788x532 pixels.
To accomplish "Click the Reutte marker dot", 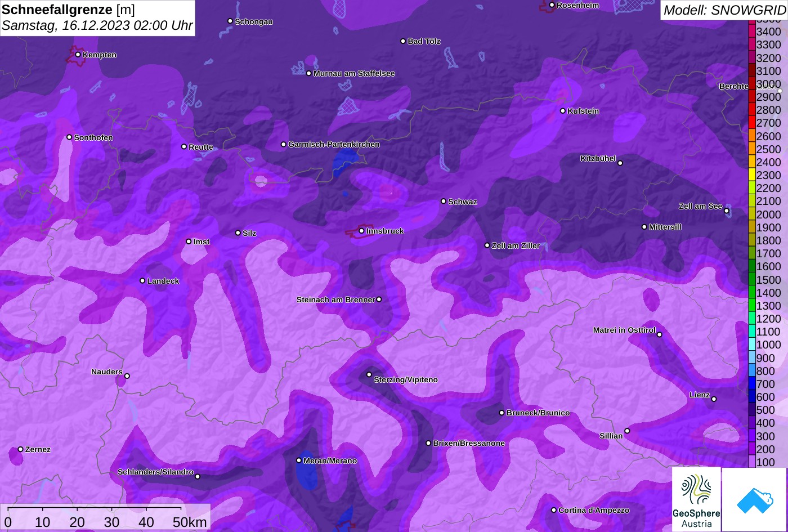I will [184, 146].
